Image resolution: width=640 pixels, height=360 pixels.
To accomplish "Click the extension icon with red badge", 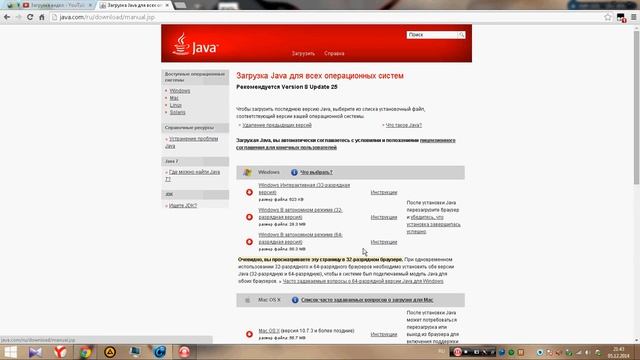I will [x=621, y=18].
